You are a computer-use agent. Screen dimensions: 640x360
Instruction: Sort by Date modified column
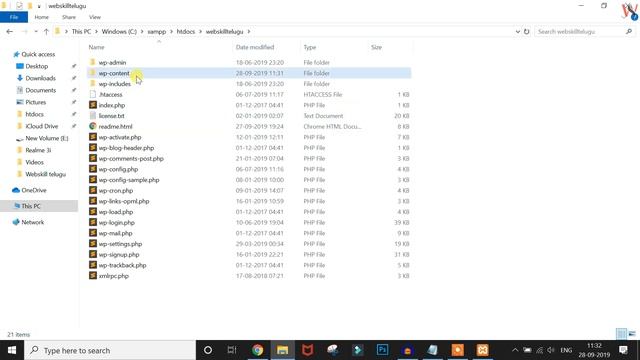tap(255, 47)
